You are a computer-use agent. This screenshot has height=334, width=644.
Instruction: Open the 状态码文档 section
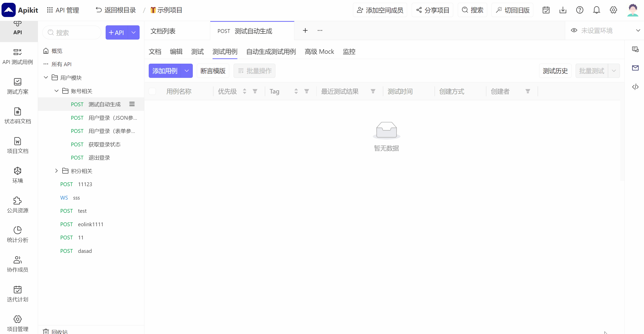click(17, 116)
